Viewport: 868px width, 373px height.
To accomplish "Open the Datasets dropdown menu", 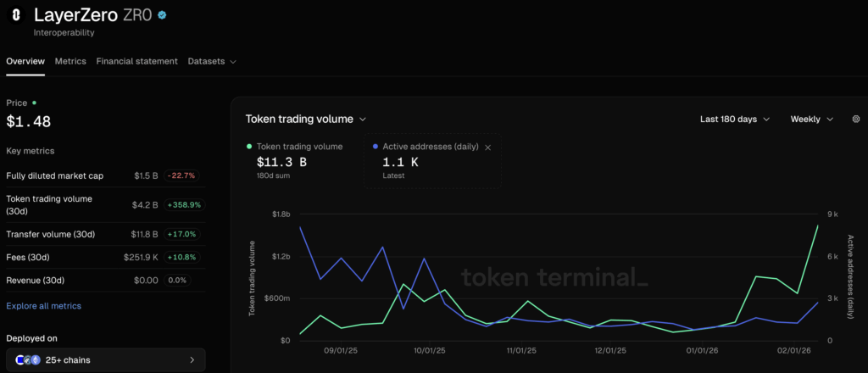I will coord(211,61).
